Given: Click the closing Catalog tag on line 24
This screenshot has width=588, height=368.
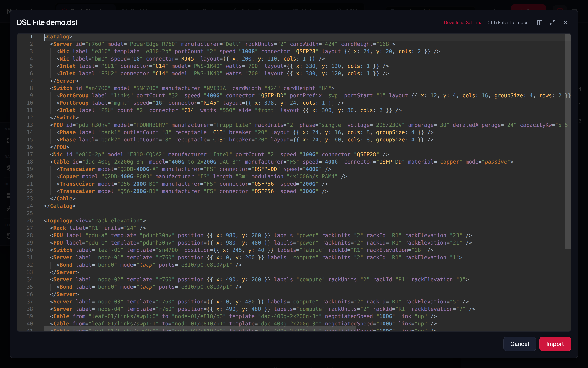Looking at the screenshot, I should [x=60, y=206].
